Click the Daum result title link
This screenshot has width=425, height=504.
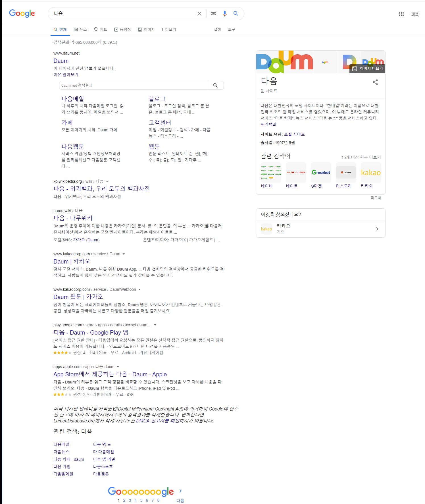61,61
